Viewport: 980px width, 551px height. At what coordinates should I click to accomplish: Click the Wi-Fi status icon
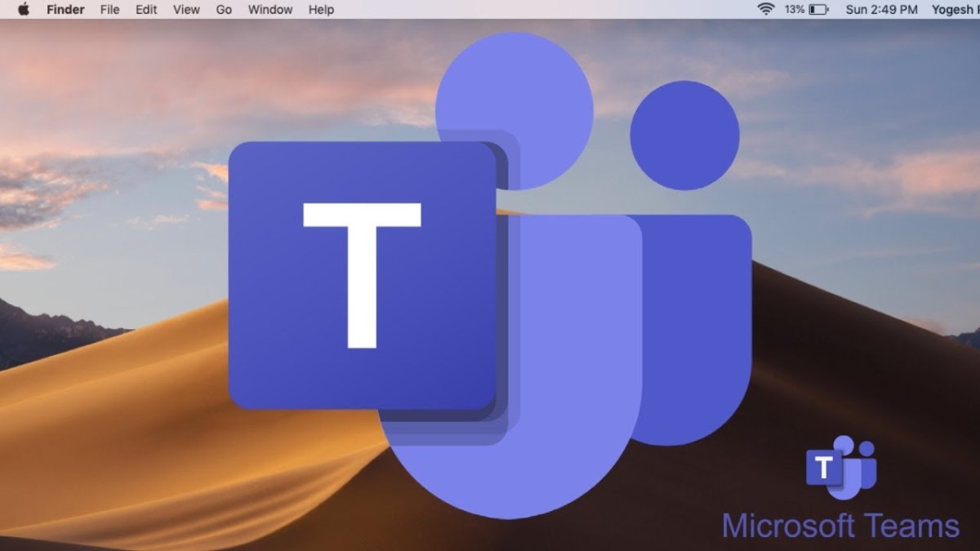(766, 10)
